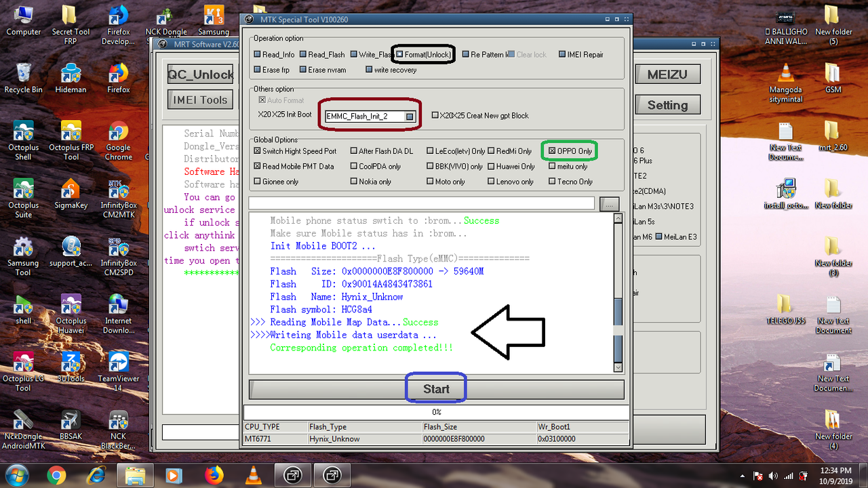This screenshot has width=868, height=488.
Task: Open Internet Explorer from the taskbar
Action: tap(96, 474)
